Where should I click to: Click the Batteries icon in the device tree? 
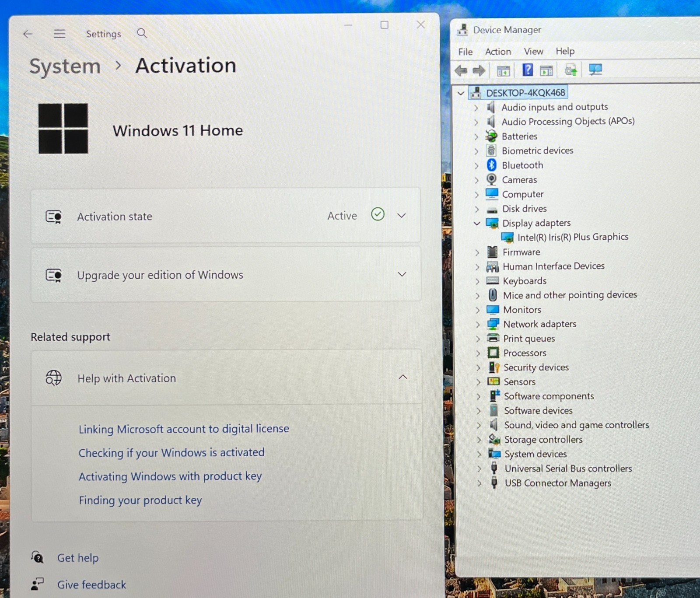tap(492, 136)
